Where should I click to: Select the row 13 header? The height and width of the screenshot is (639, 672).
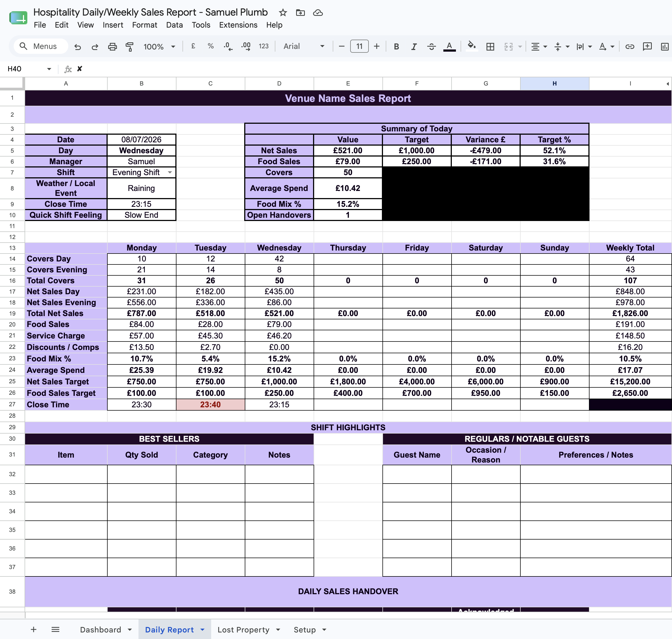pos(12,248)
